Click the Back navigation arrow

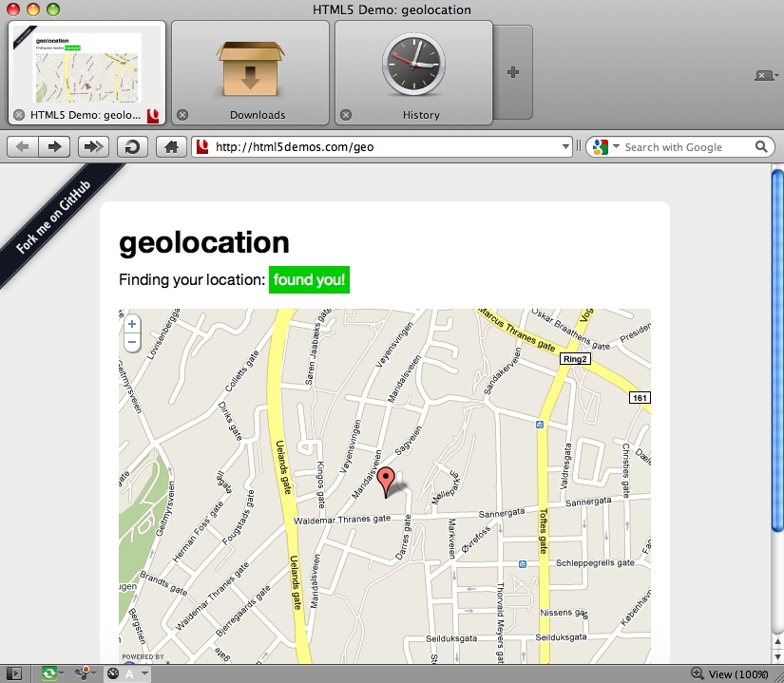pyautogui.click(x=22, y=147)
